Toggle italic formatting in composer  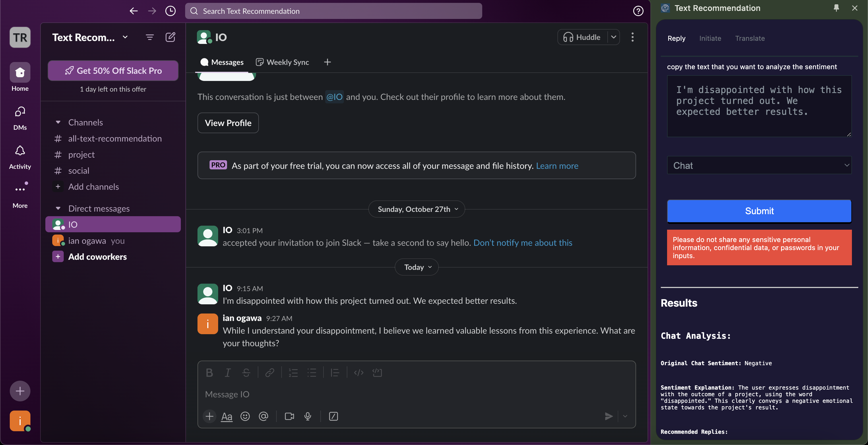coord(227,373)
